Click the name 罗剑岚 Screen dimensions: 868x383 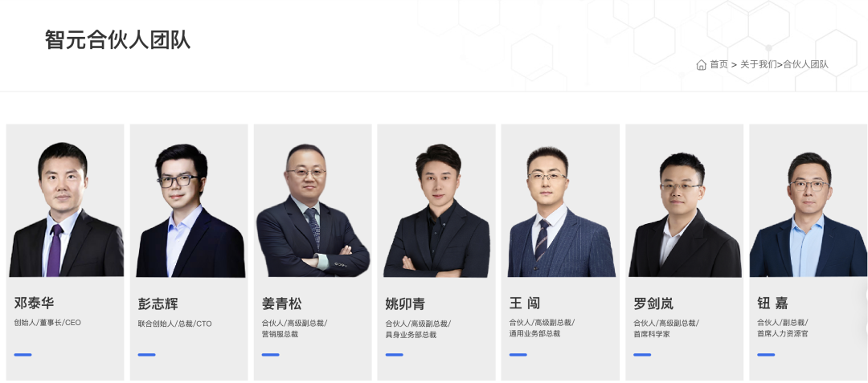point(653,304)
